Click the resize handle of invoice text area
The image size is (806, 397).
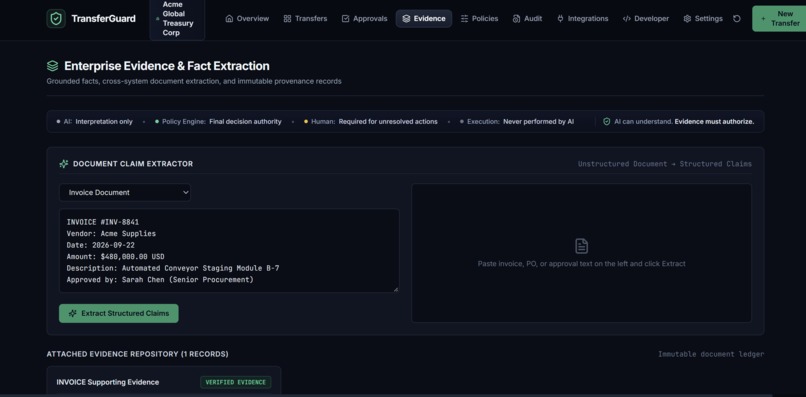pyautogui.click(x=396, y=289)
